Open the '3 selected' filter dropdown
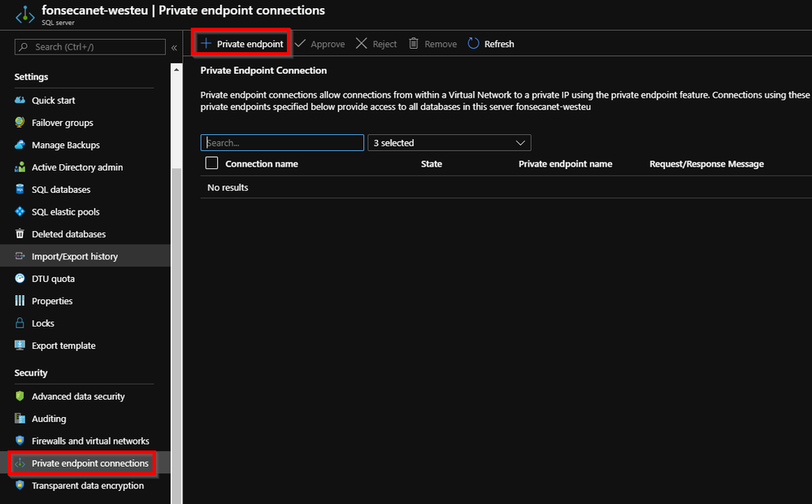Screen dimensions: 812x504 (449, 142)
